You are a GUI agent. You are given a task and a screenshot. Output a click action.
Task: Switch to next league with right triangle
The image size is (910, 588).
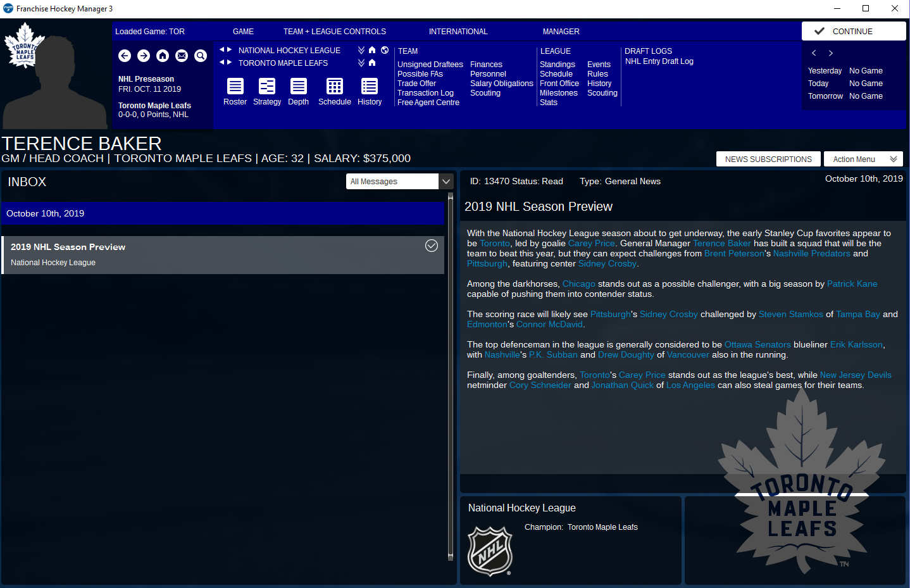[x=229, y=49]
